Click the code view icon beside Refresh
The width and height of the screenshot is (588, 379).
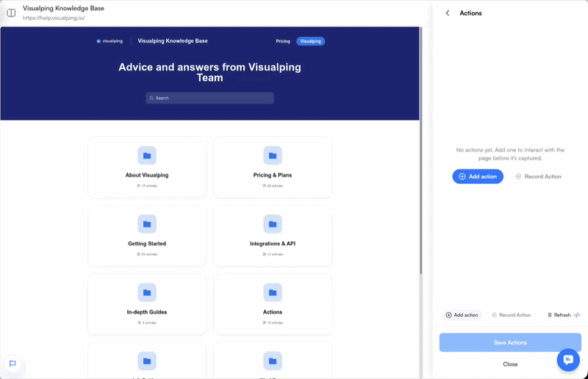[x=577, y=315]
